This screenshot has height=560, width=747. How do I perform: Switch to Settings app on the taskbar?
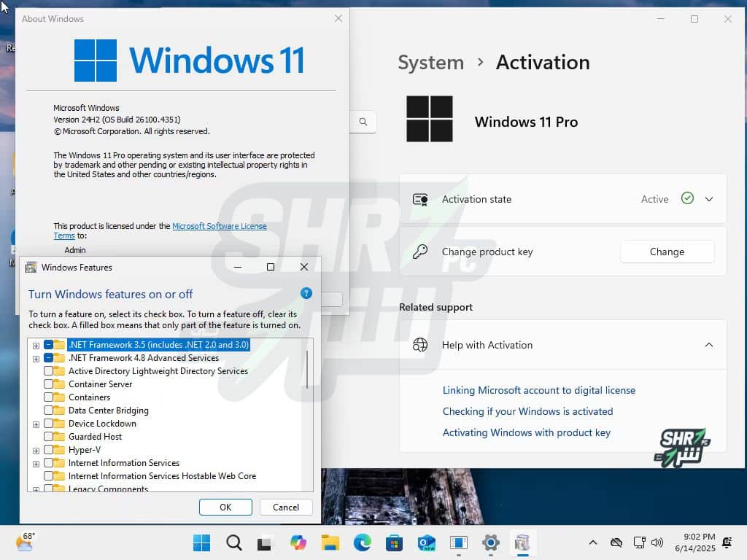point(491,542)
